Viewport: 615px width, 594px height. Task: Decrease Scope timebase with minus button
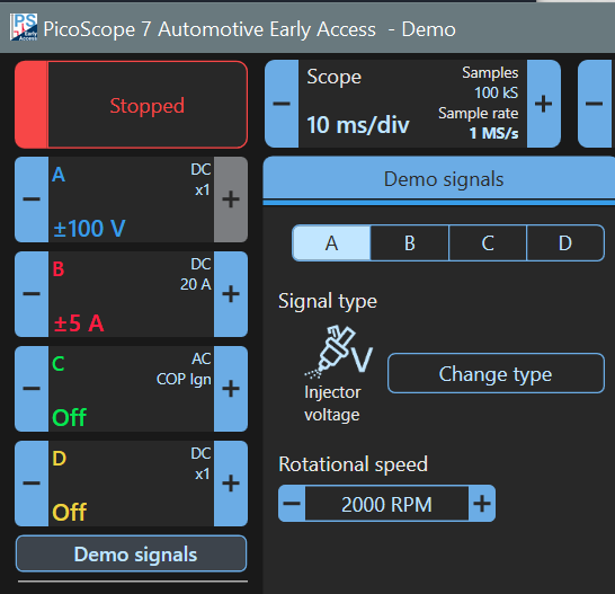(x=282, y=104)
